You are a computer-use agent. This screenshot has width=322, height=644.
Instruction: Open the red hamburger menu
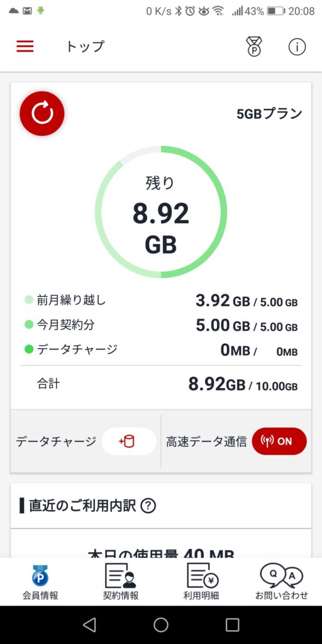pos(25,47)
